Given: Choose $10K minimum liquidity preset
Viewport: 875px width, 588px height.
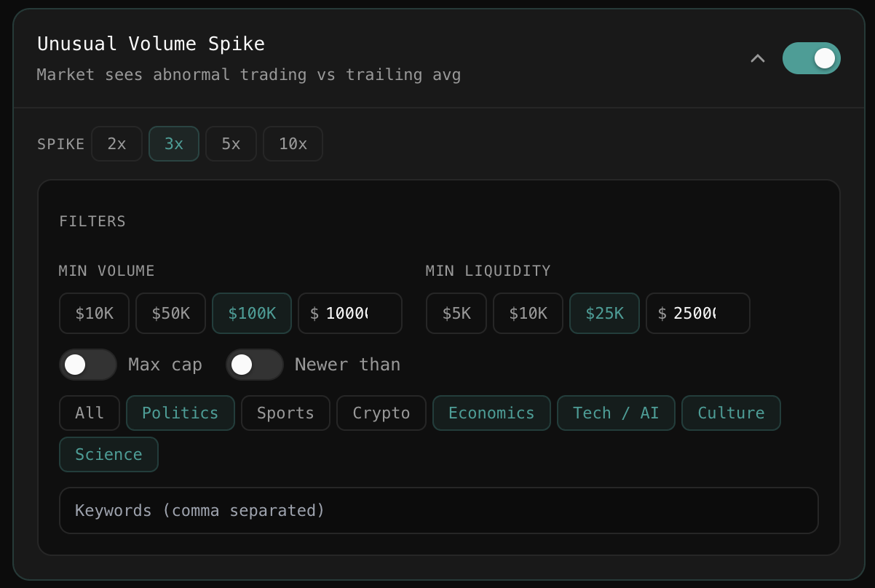Looking at the screenshot, I should 528,314.
